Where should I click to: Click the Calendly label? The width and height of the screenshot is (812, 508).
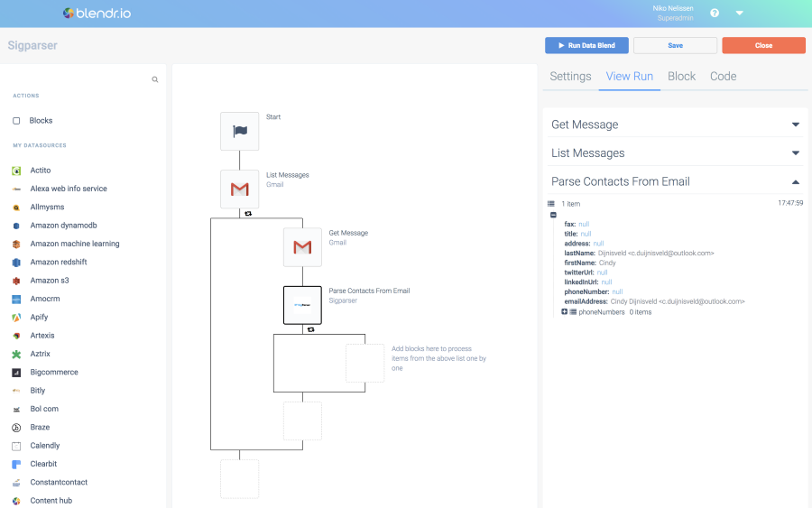pyautogui.click(x=45, y=446)
